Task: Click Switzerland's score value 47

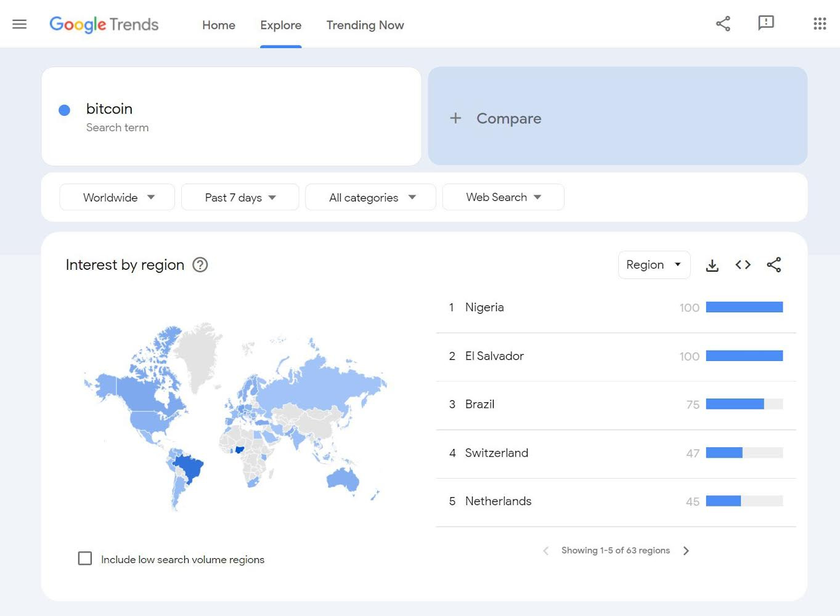Action: click(693, 453)
